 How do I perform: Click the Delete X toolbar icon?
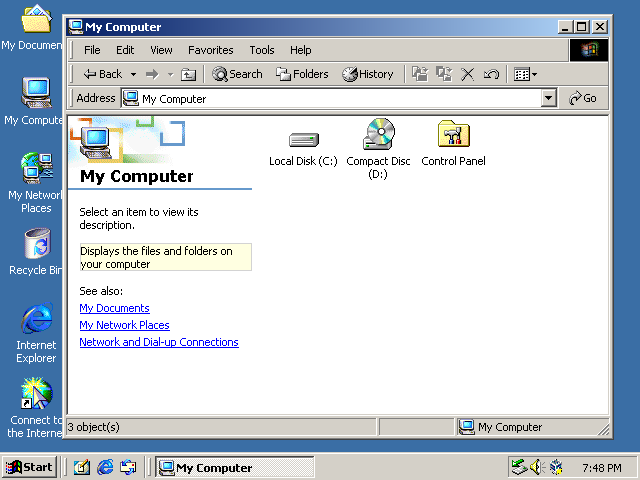(467, 74)
